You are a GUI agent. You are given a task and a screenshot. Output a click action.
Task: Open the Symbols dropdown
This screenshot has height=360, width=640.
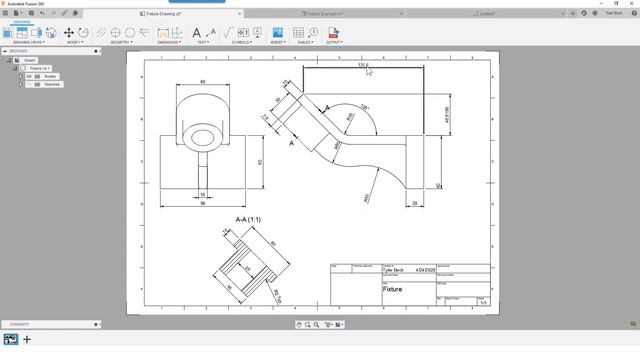click(x=242, y=42)
